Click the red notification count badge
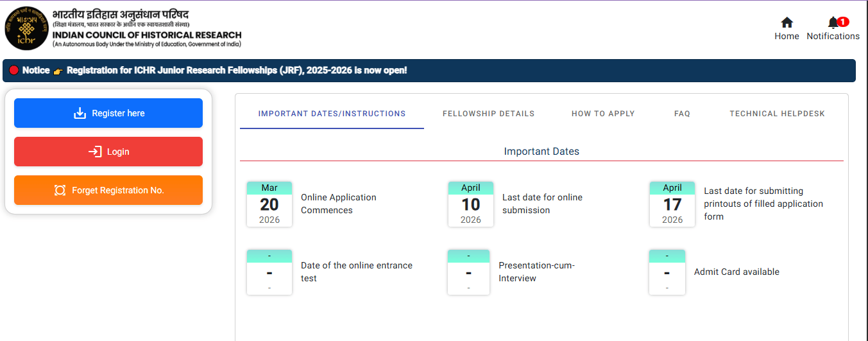The width and height of the screenshot is (868, 341). (843, 21)
